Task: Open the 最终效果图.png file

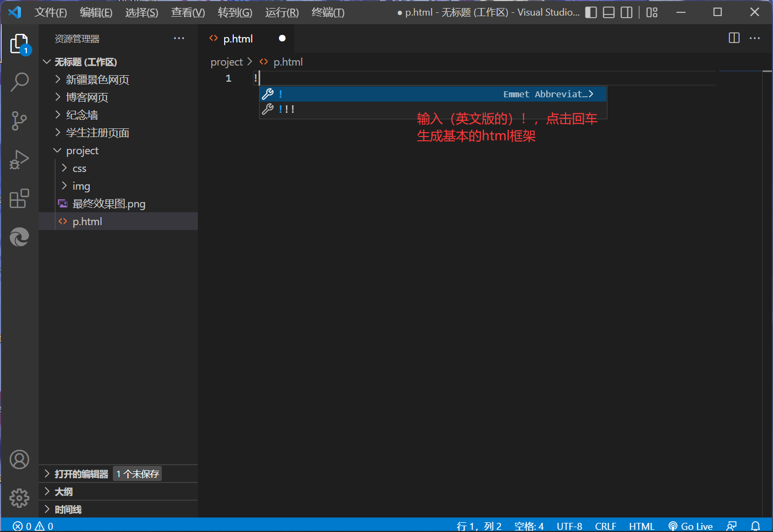Action: [118, 204]
